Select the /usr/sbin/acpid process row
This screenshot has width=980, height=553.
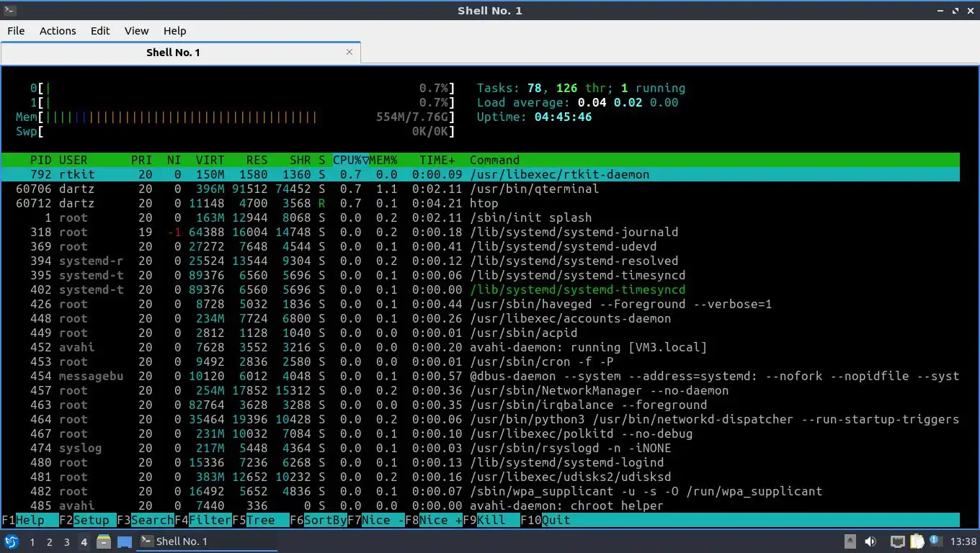click(481, 333)
